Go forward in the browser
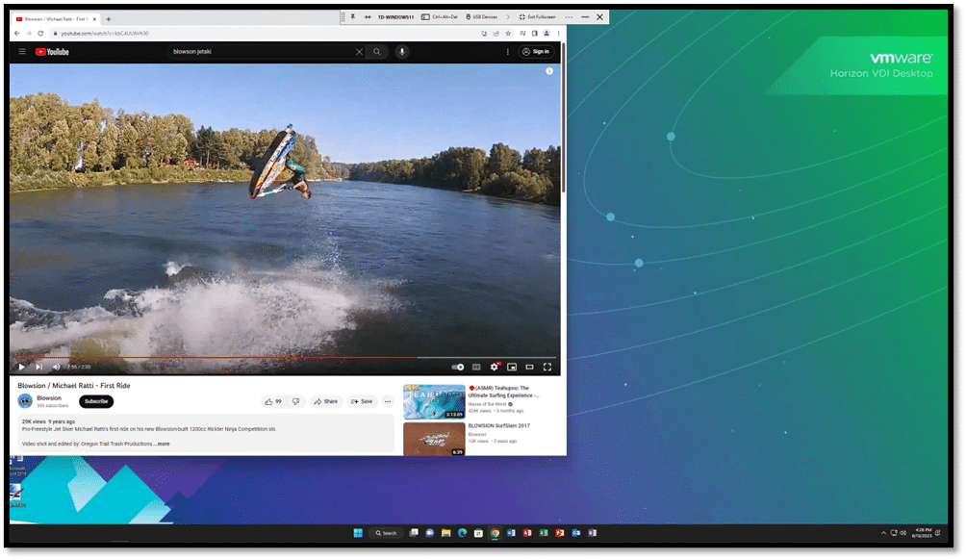This screenshot has height=560, width=966. tap(28, 34)
